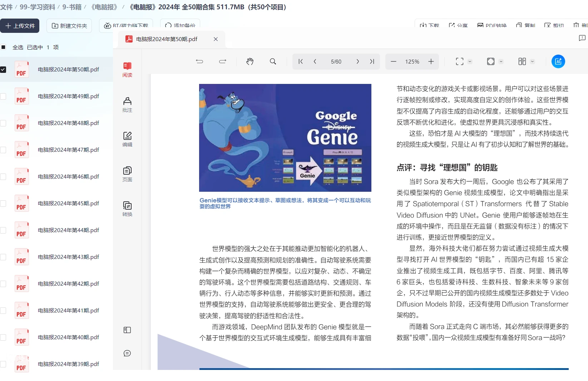Click the Google Genie image in the PDF
This screenshot has height=381, width=588.
(x=285, y=138)
